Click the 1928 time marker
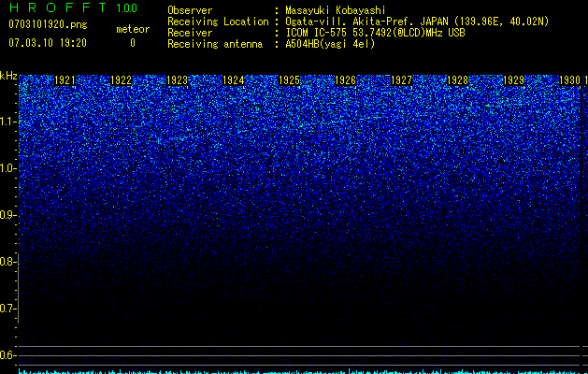The image size is (588, 374). click(458, 80)
